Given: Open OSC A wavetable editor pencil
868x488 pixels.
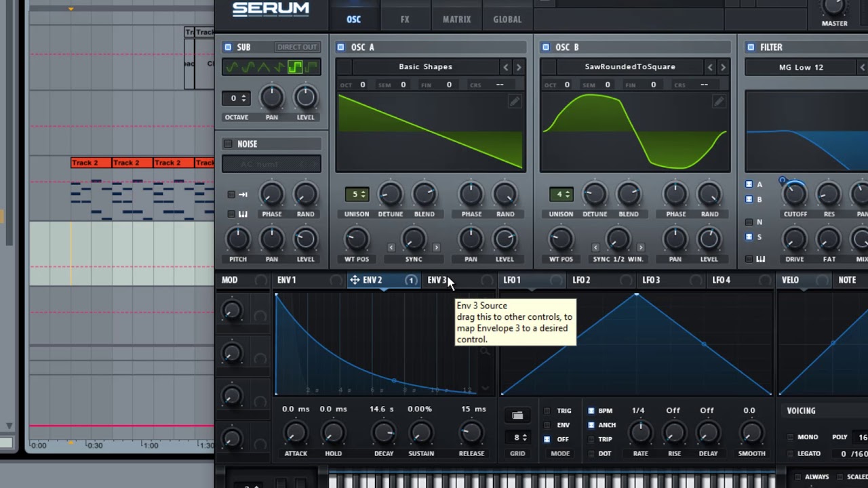Looking at the screenshot, I should [x=515, y=102].
